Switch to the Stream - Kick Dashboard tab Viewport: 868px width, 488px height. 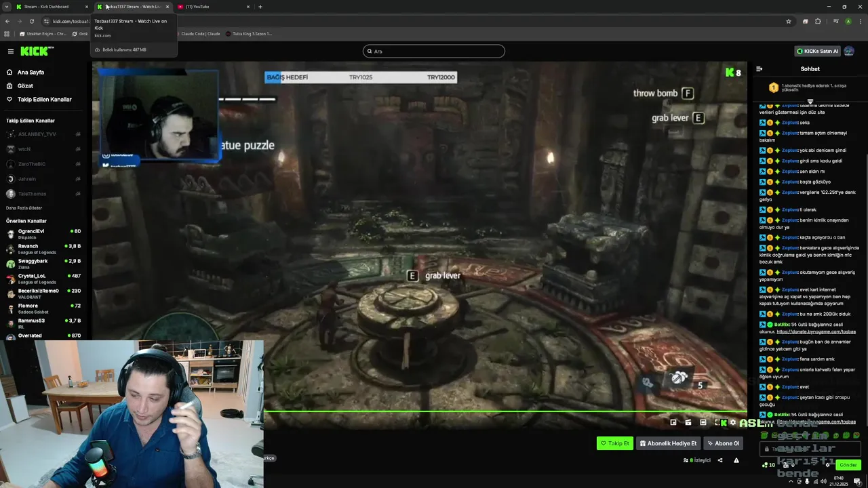click(x=52, y=7)
